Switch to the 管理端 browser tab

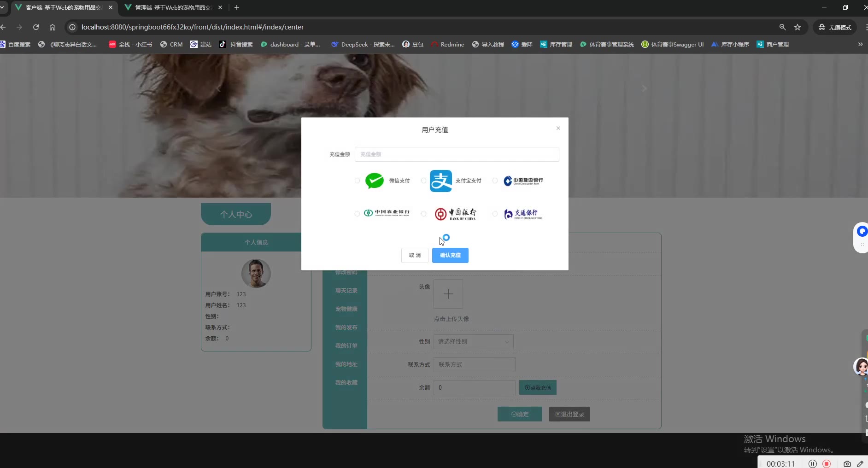point(173,7)
